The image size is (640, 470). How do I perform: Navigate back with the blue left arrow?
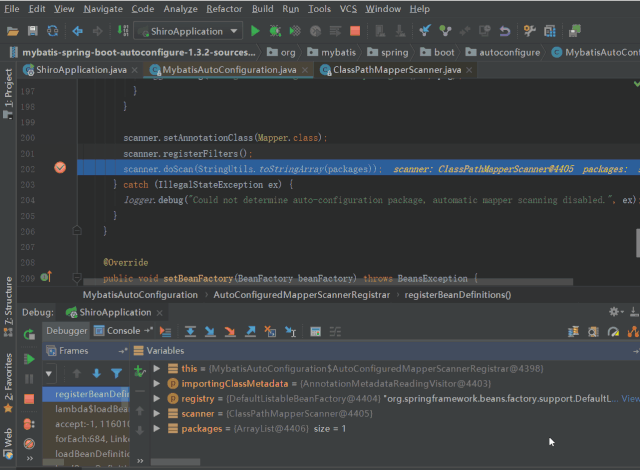coord(77,31)
